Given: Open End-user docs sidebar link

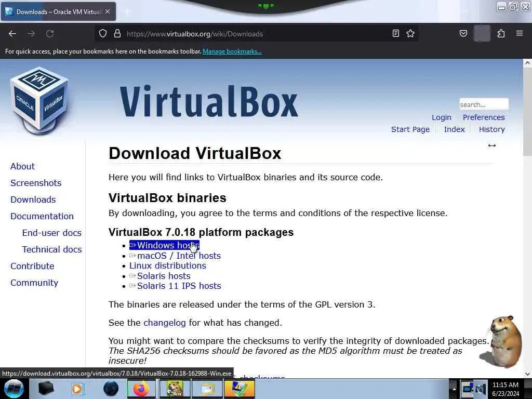Looking at the screenshot, I should [51, 233].
